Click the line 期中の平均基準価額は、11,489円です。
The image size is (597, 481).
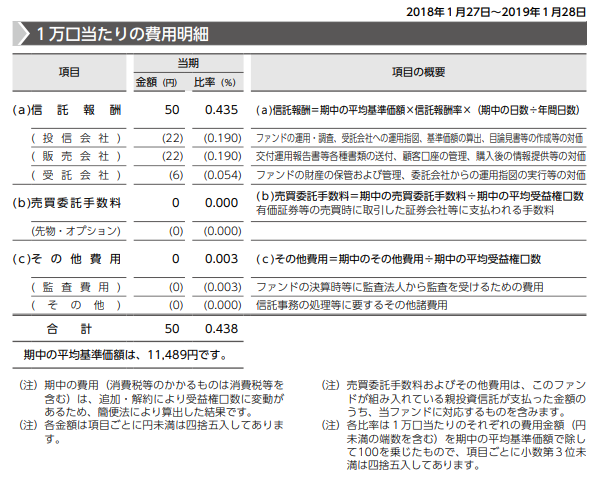coord(125,355)
